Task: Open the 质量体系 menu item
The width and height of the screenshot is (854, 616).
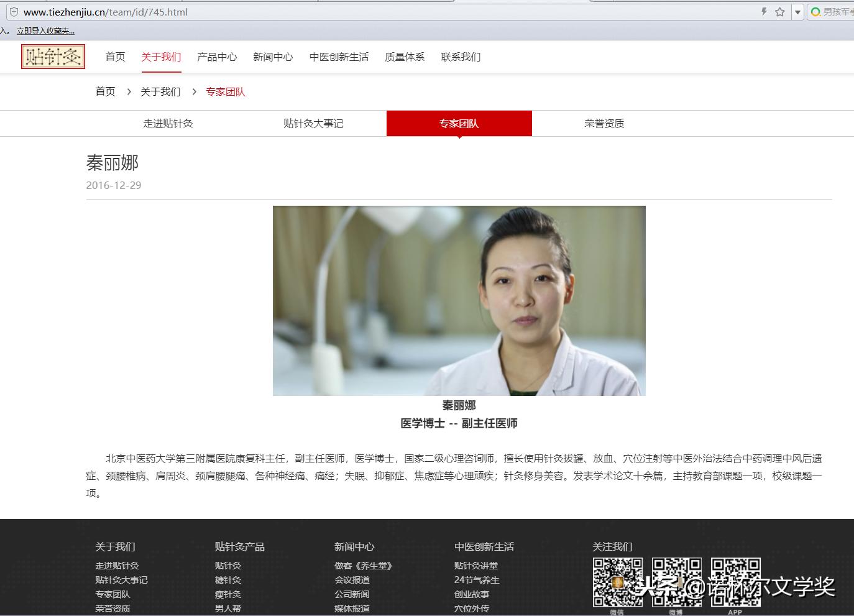Action: [x=404, y=57]
